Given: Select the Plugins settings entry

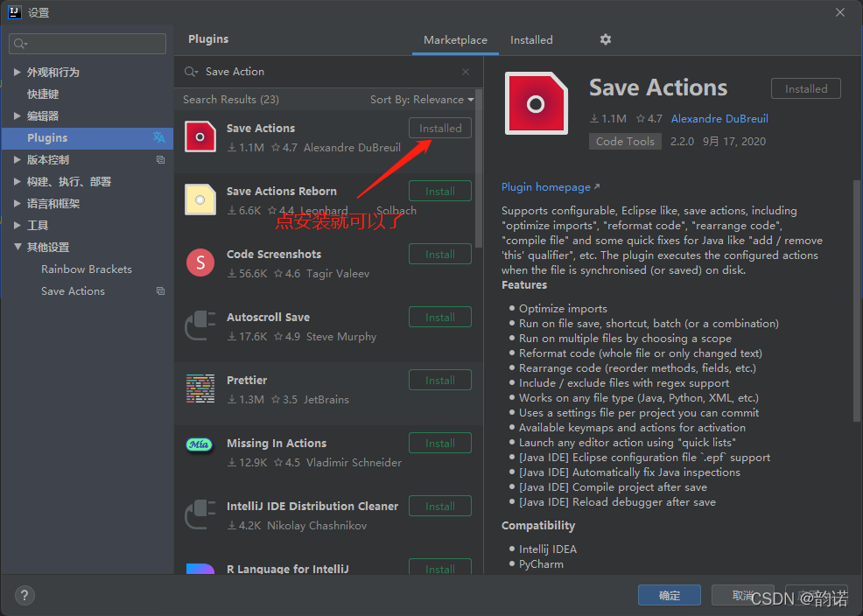Looking at the screenshot, I should [87, 138].
